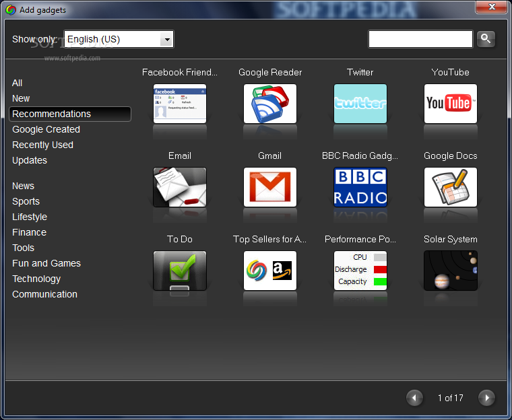Click the Gmail gadget icon
Screen dimensions: 512x420
[270, 187]
